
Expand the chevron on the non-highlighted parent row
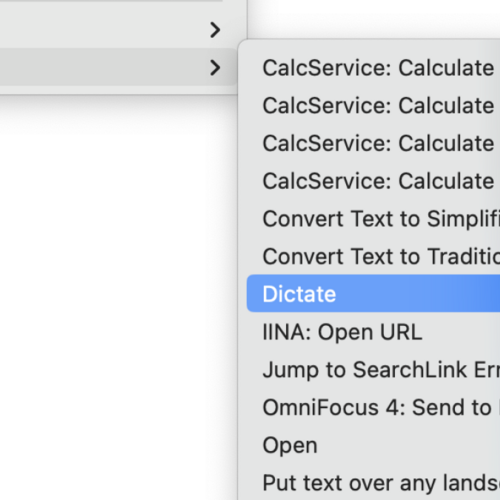click(215, 30)
